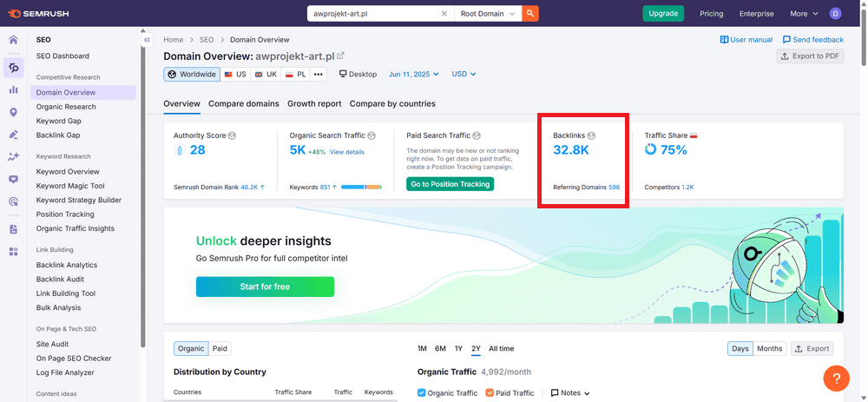Select the Worldwide database
The height and width of the screenshot is (402, 868).
pyautogui.click(x=192, y=74)
